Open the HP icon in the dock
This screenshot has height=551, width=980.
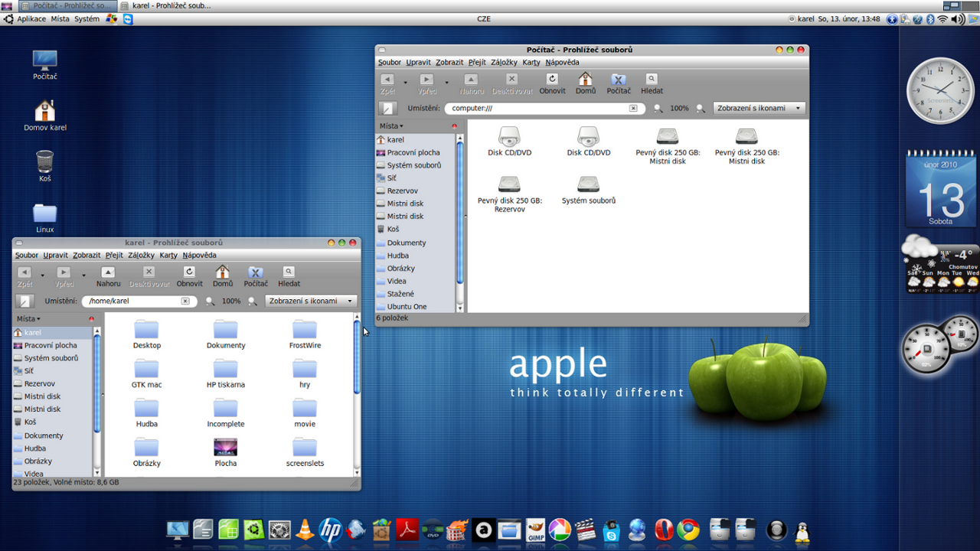pos(330,530)
